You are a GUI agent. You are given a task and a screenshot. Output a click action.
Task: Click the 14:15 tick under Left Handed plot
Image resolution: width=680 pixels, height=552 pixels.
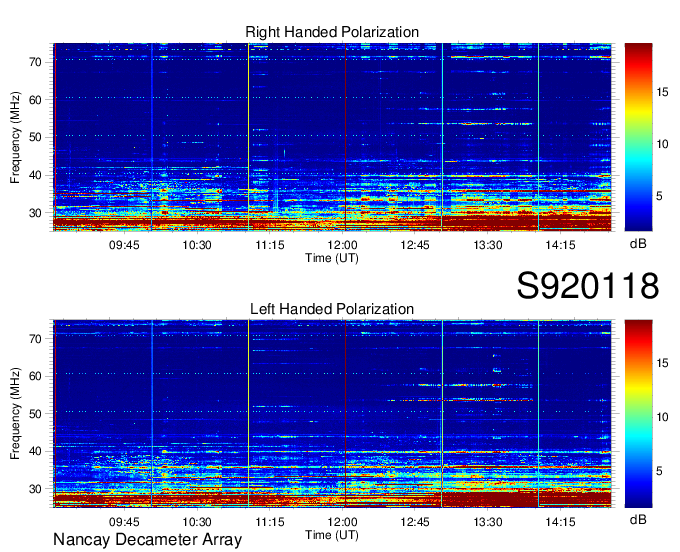pos(560,522)
